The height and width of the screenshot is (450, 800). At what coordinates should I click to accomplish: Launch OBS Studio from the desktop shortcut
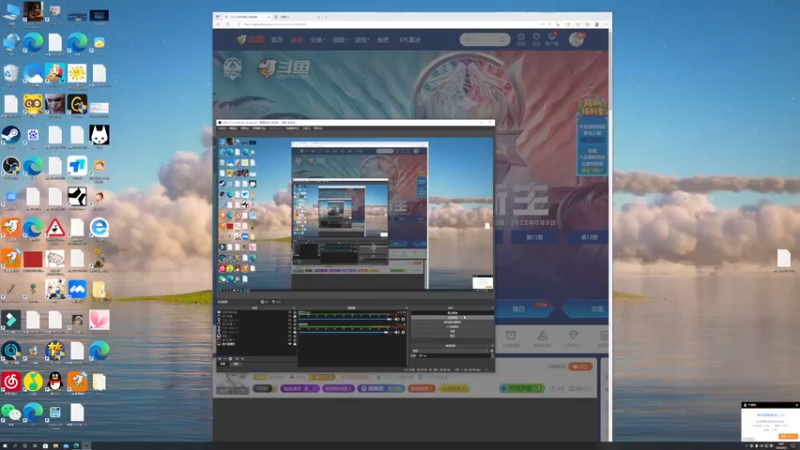11,166
